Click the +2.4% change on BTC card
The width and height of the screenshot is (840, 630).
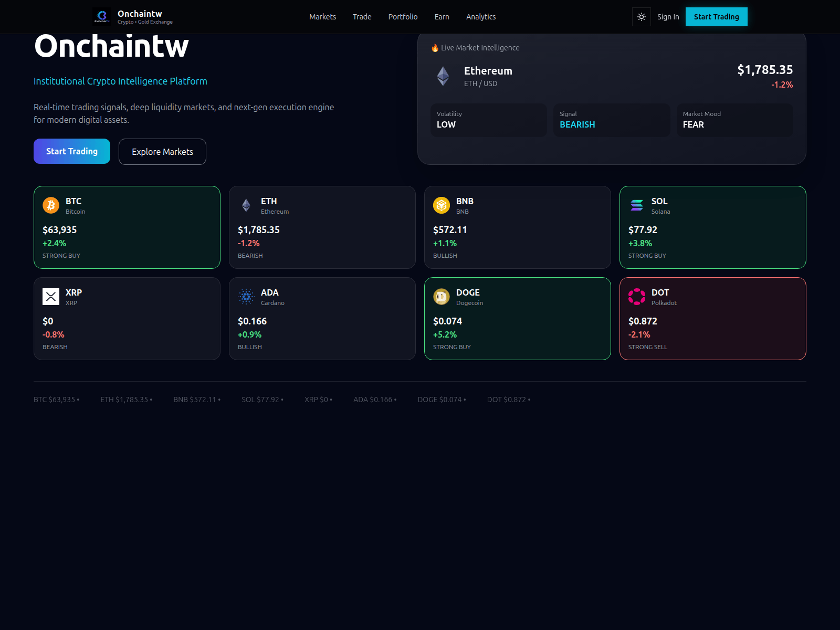tap(54, 244)
